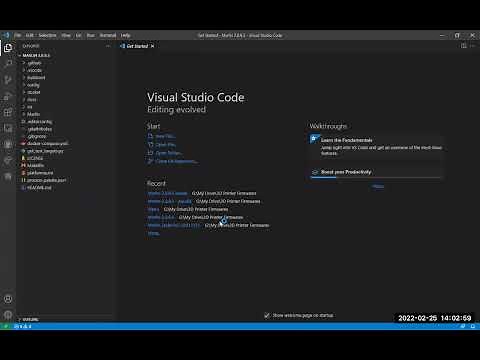Click the remote indicator in status bar
The height and width of the screenshot is (360, 480).
5,326
